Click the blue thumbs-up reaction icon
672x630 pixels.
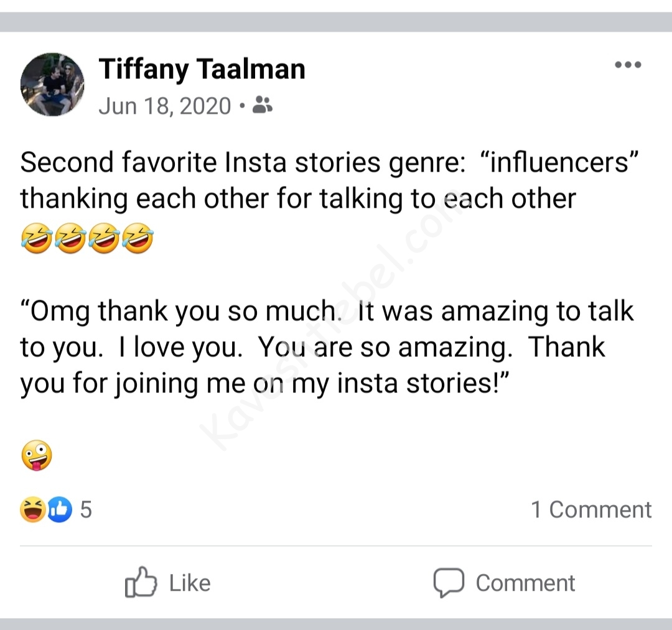(59, 510)
